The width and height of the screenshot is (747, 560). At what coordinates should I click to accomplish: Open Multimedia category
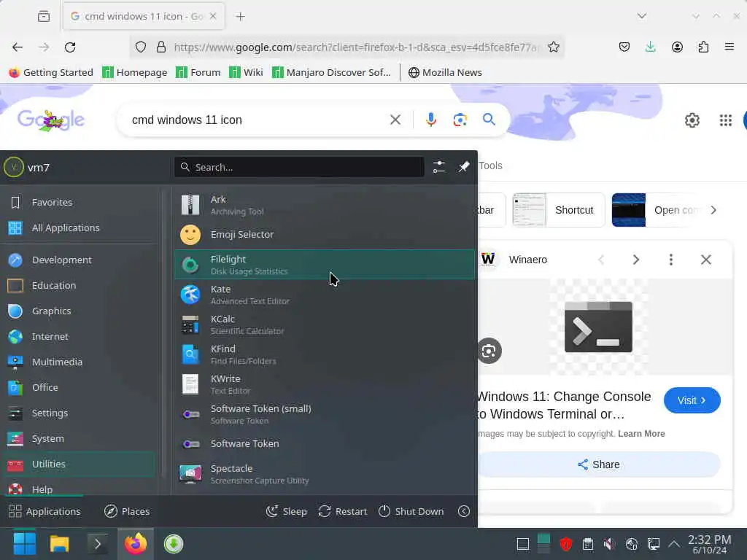click(x=79, y=362)
